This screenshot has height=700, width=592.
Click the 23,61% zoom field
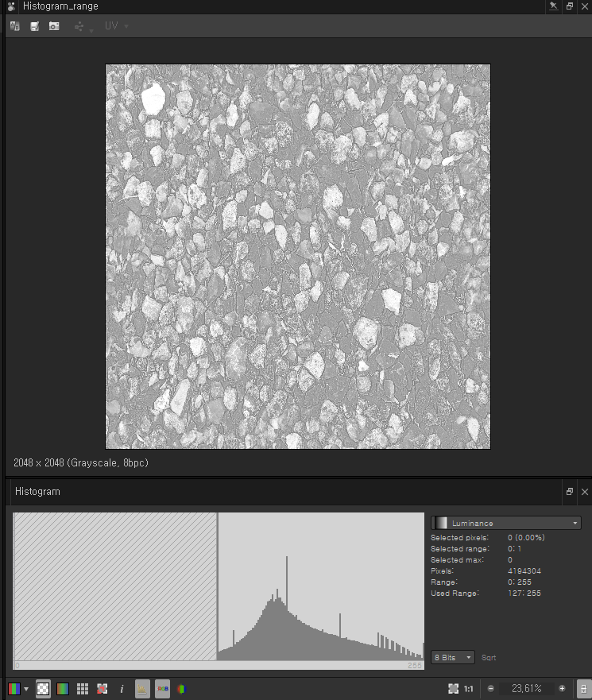[527, 688]
